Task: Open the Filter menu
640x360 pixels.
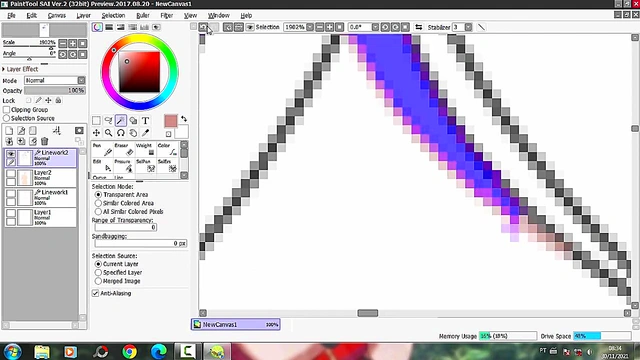Action: point(167,16)
